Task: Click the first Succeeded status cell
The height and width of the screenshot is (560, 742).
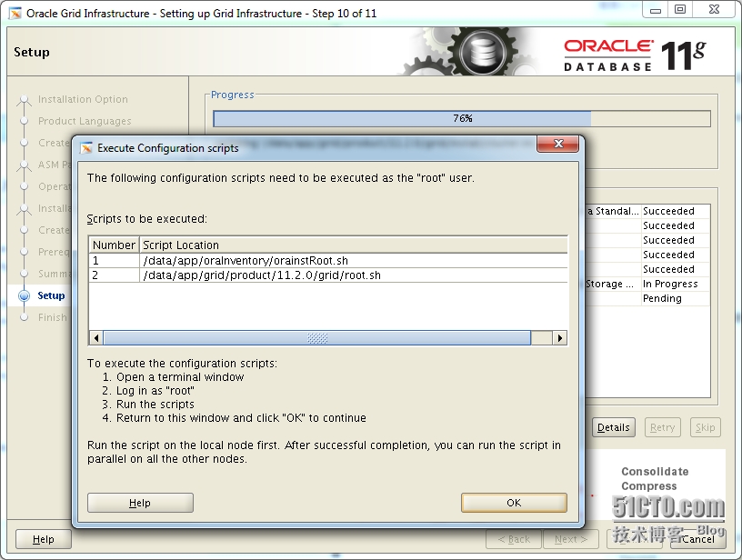Action: 676,211
